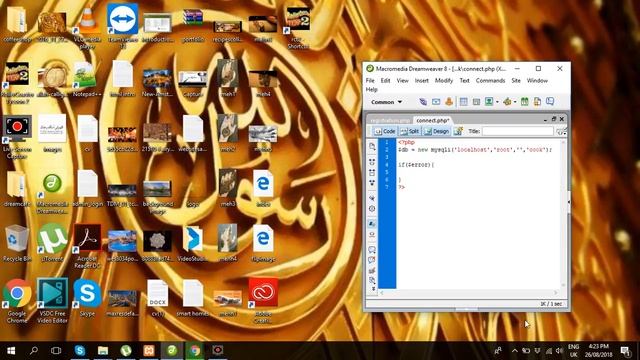Screen dimensions: 640x360
Task: Click the Comment insert icon
Action: click(550, 102)
